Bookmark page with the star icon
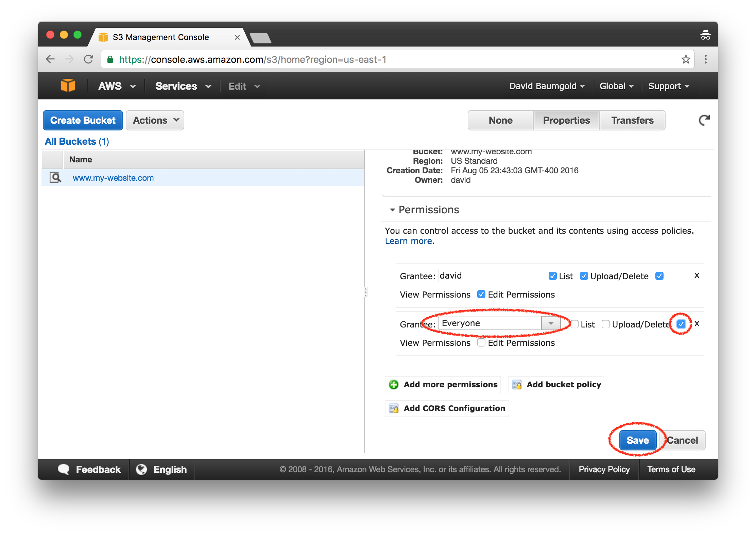Screen dimensions: 756x534 pos(686,59)
